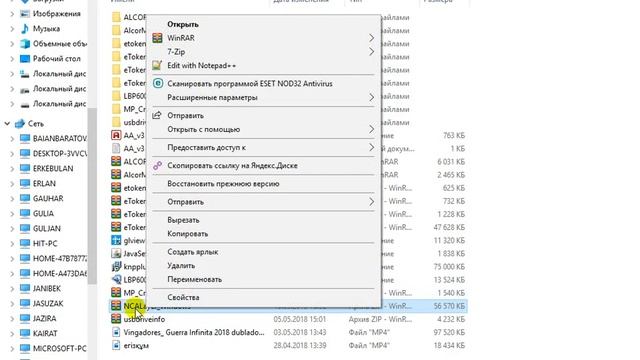Select Вырезать in the context menu
640x360 pixels.
[x=263, y=220]
